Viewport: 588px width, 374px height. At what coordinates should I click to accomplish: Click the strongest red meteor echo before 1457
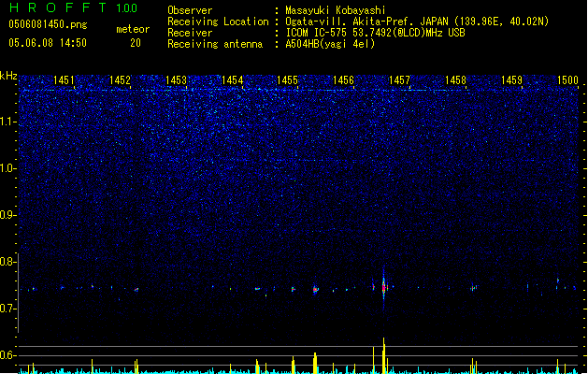pyautogui.click(x=383, y=288)
